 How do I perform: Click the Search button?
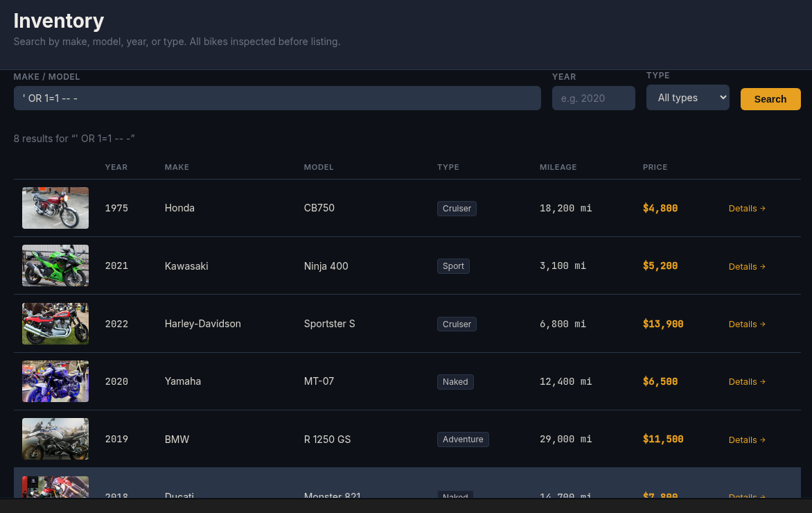click(x=770, y=99)
